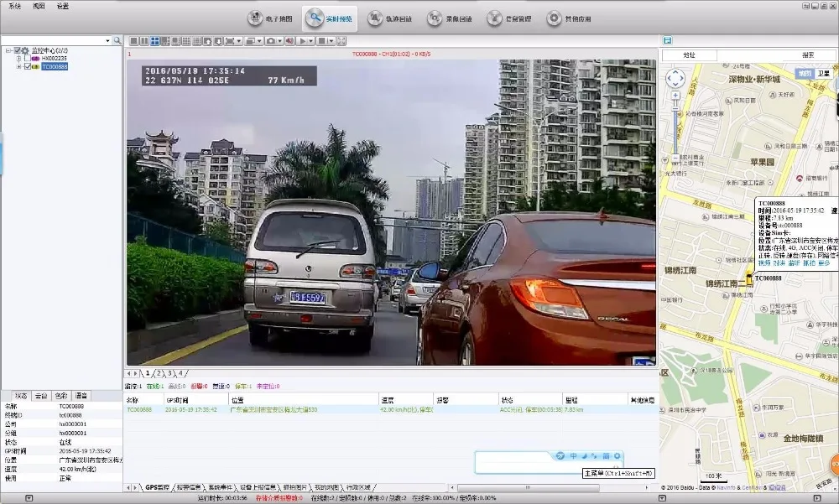
Task: Zoom out map with minus button
Action: (x=675, y=158)
